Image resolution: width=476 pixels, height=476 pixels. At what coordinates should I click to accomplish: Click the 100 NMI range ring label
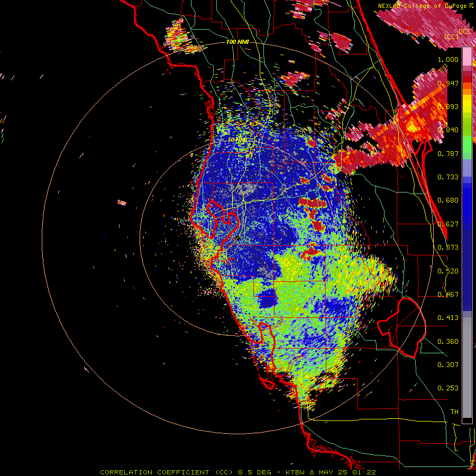237,42
